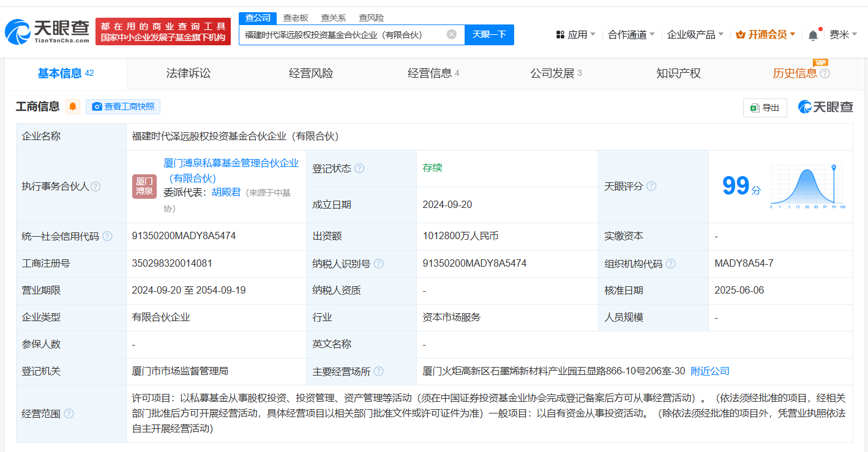Expand the 企业级产品 dropdown

point(695,35)
